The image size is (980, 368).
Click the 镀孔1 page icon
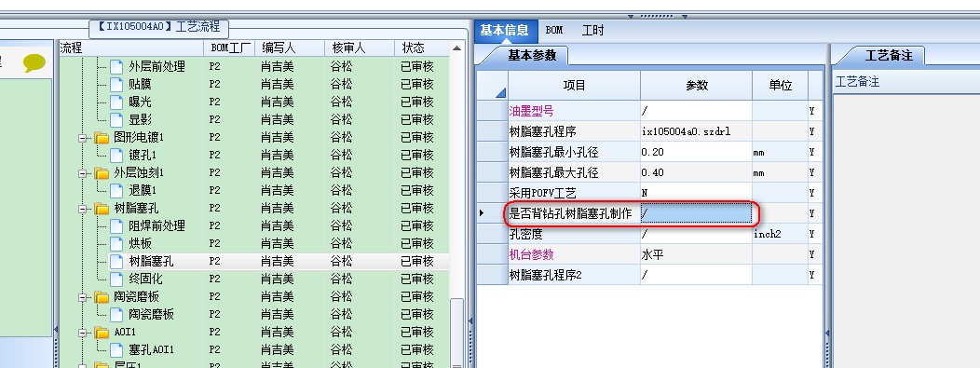(116, 155)
